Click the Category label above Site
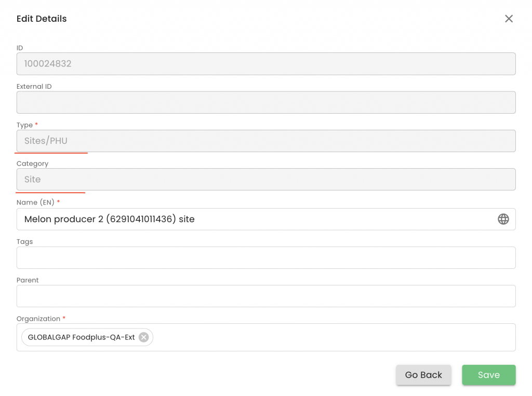Image resolution: width=532 pixels, height=396 pixels. (x=32, y=164)
